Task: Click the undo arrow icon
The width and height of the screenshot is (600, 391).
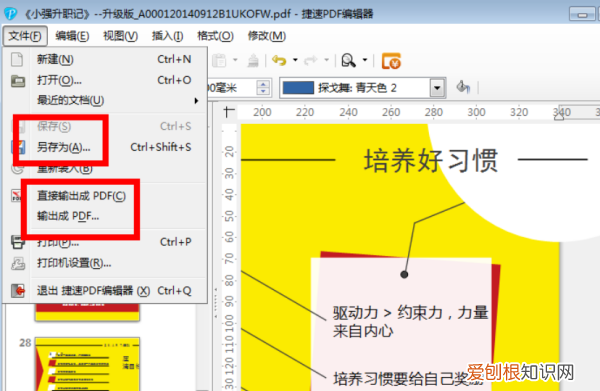Action: click(x=279, y=60)
